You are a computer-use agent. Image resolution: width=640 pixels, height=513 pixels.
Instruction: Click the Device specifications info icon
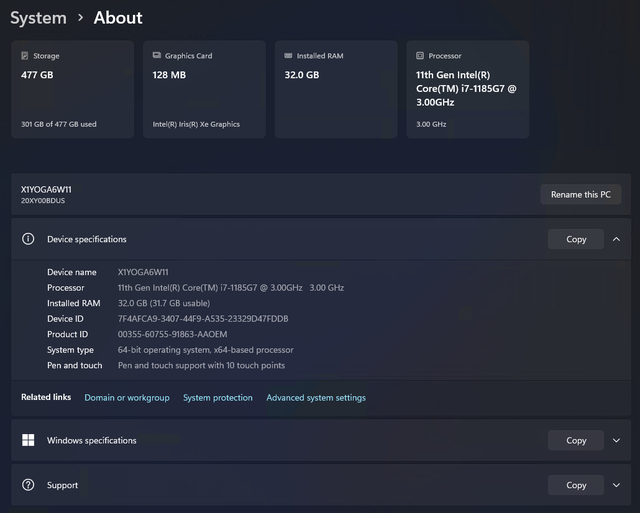[x=28, y=240]
